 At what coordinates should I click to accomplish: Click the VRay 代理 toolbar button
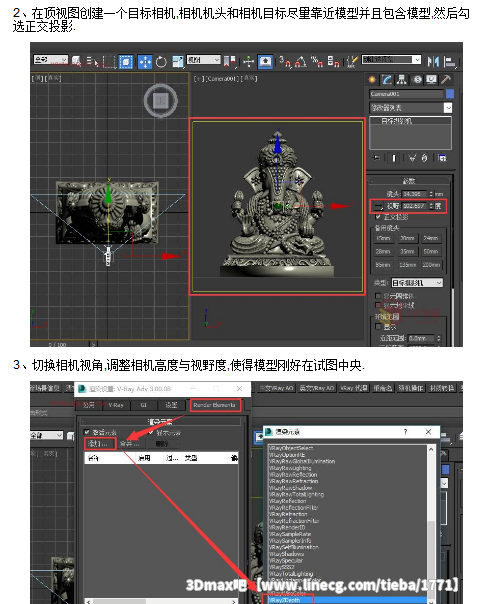pos(354,388)
